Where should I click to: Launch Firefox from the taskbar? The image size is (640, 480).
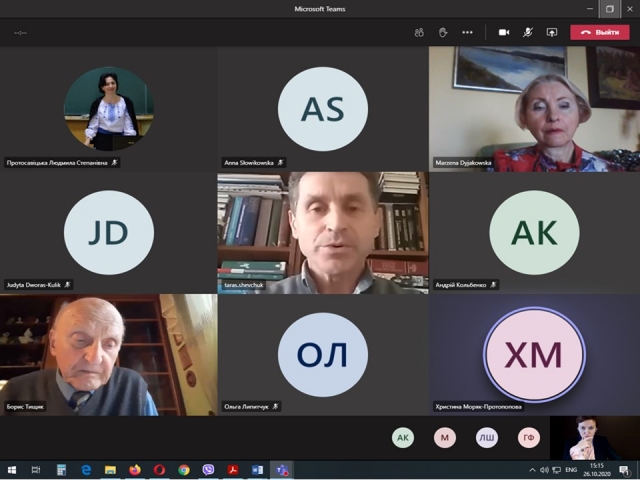(x=135, y=470)
